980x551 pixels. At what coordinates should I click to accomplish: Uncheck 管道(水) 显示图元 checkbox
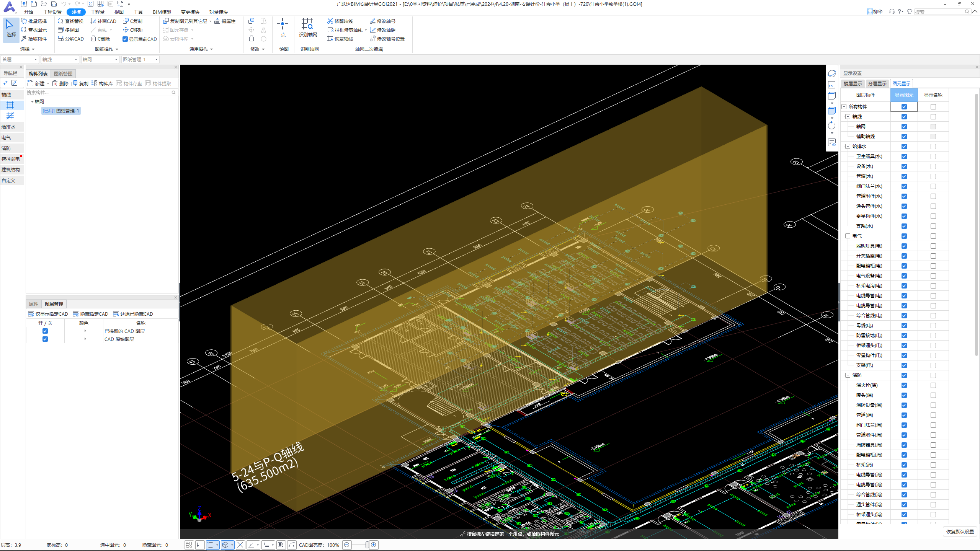(904, 176)
